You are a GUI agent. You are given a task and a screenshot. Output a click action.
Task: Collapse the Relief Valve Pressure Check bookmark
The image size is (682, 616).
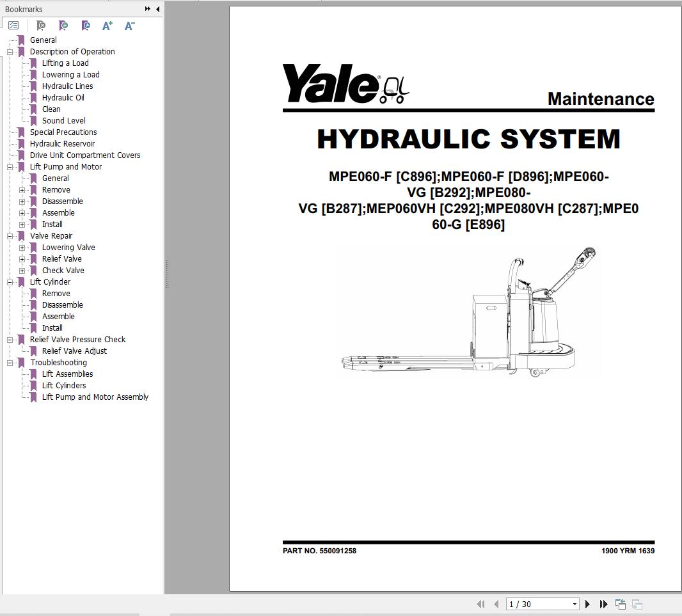(10, 340)
